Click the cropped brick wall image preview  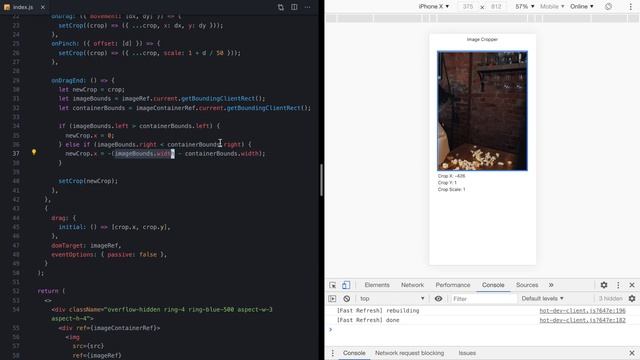click(482, 111)
